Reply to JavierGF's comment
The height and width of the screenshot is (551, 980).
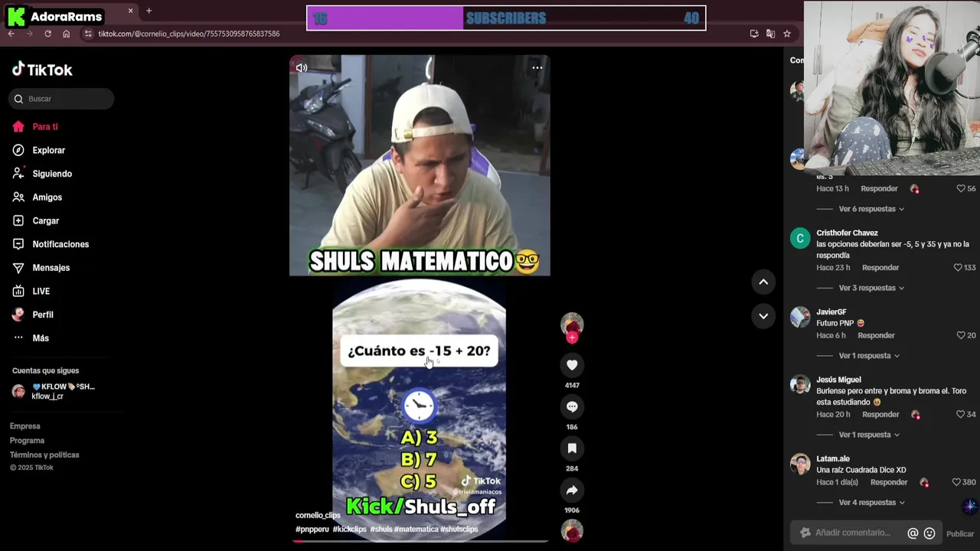[876, 335]
